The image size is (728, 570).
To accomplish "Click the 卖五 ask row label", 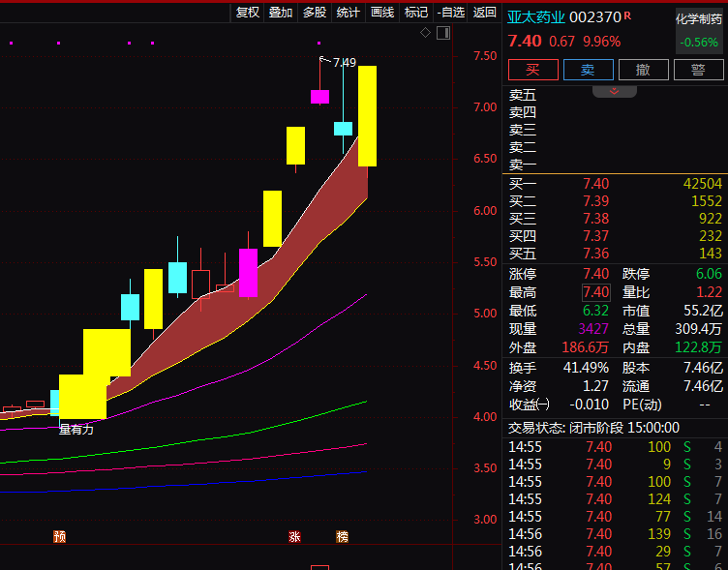I will (523, 95).
